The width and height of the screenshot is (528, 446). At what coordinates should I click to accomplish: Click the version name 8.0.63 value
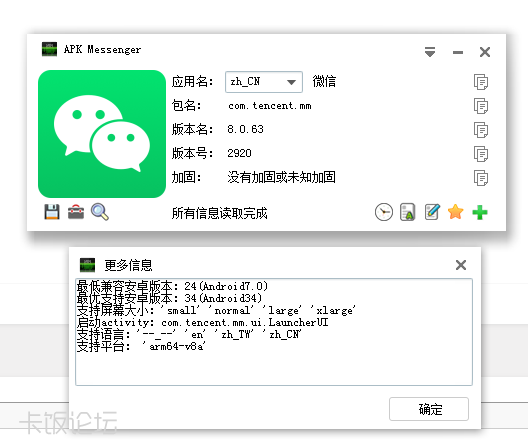[245, 129]
